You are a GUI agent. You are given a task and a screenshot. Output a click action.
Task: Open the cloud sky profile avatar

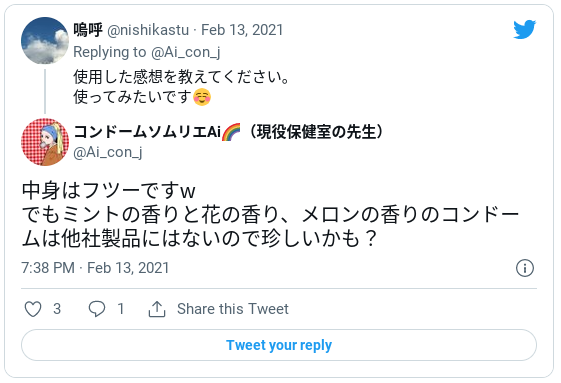[x=45, y=40]
